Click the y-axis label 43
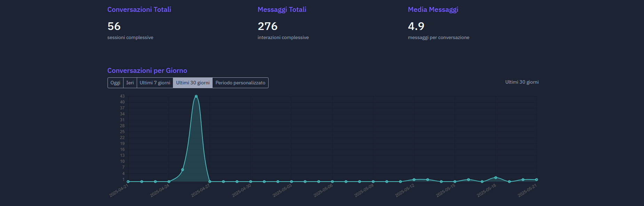644x206 pixels. coord(122,96)
